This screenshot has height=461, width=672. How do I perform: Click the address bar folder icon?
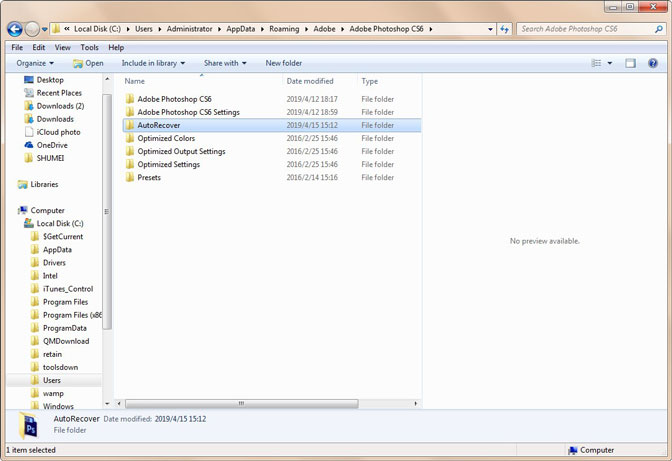click(56, 29)
